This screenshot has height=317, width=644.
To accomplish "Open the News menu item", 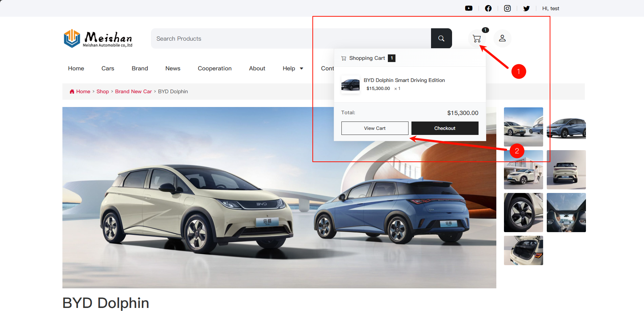I will coord(173,68).
